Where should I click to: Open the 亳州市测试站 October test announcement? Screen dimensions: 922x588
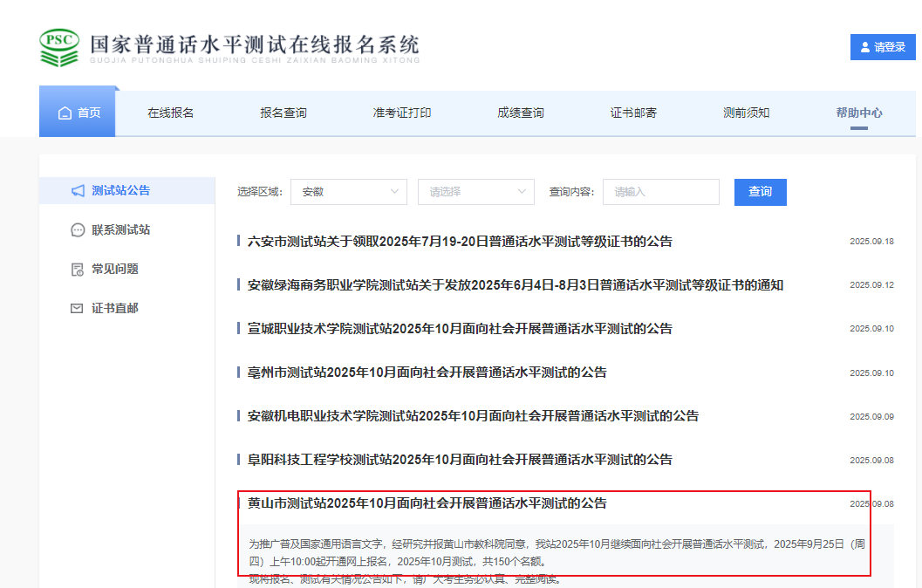pos(427,373)
